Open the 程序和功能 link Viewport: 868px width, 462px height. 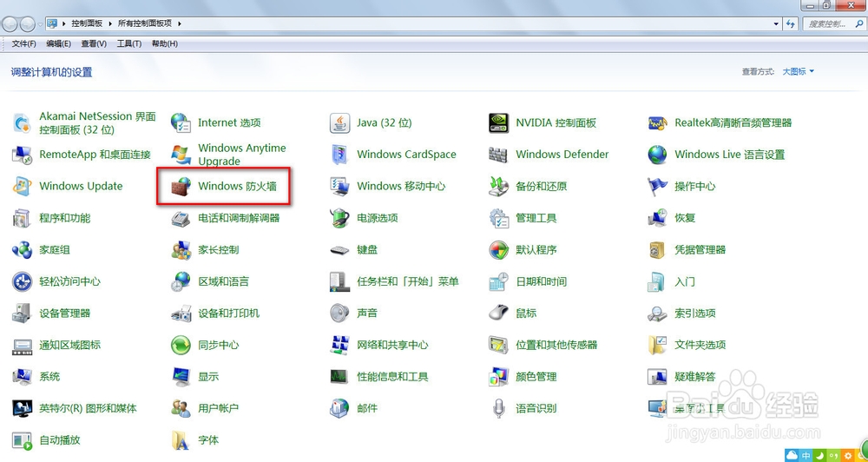click(x=65, y=218)
